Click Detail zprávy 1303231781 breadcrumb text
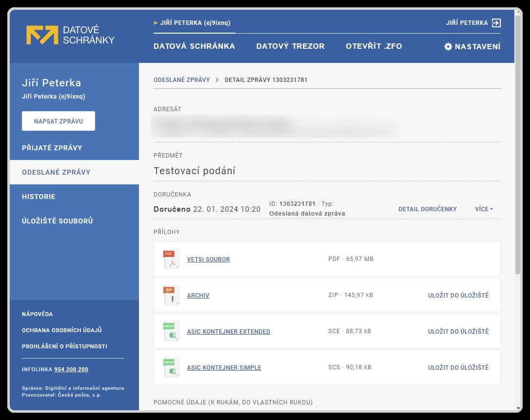The image size is (530, 420). 266,80
